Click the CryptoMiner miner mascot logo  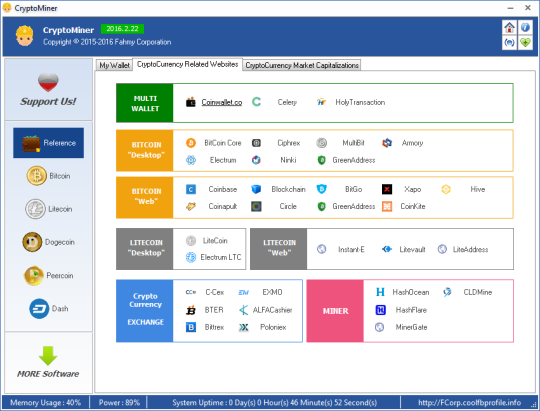pos(24,35)
